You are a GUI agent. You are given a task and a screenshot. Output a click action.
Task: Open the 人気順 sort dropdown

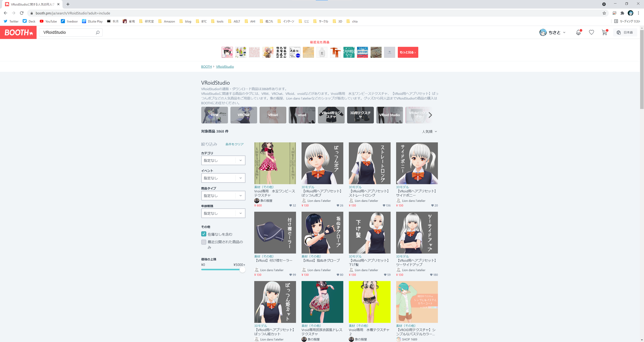pyautogui.click(x=429, y=132)
